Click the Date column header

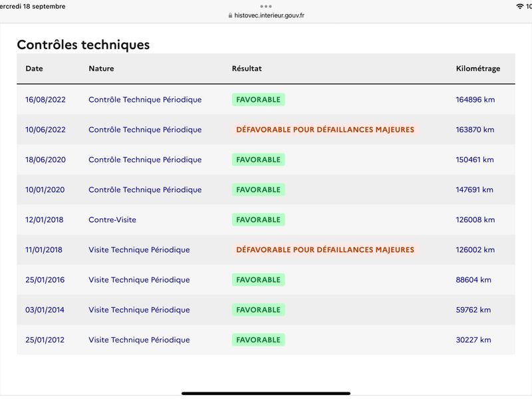click(35, 68)
